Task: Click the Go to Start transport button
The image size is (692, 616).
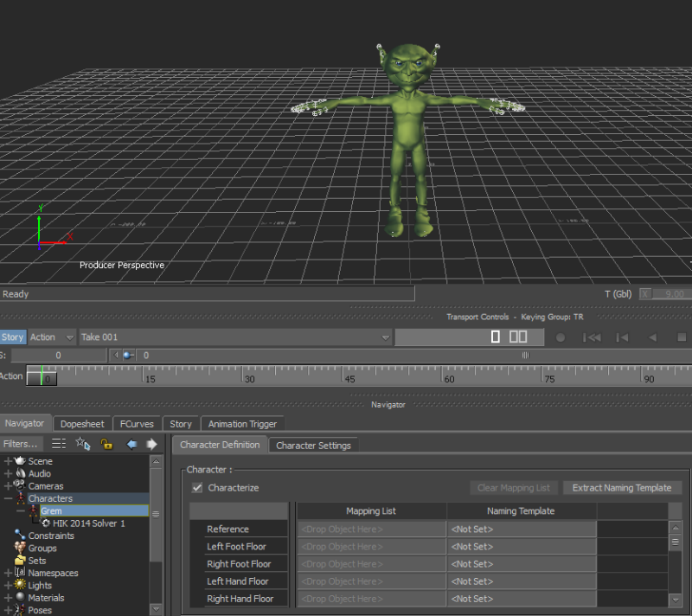Action: tap(592, 337)
